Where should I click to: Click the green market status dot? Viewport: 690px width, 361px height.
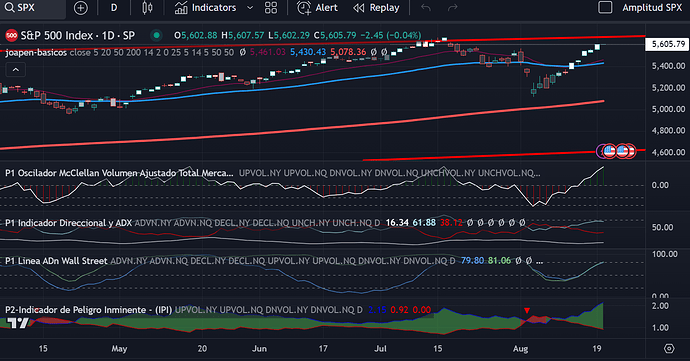156,35
